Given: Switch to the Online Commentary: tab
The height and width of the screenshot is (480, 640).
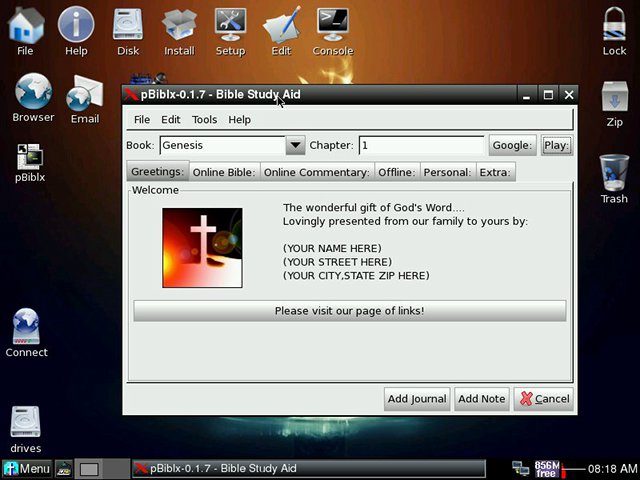Looking at the screenshot, I should [317, 172].
